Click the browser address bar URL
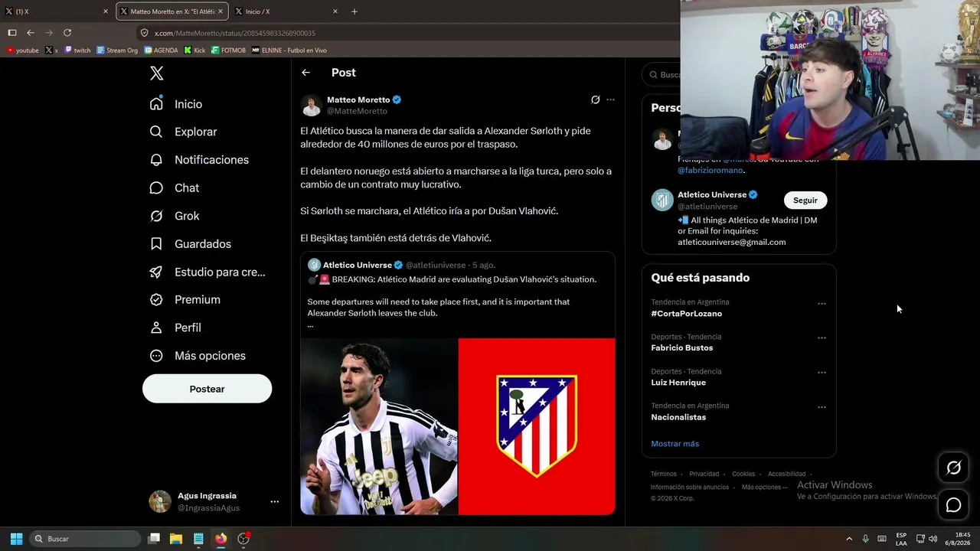Screen dimensions: 980x551 [234, 33]
